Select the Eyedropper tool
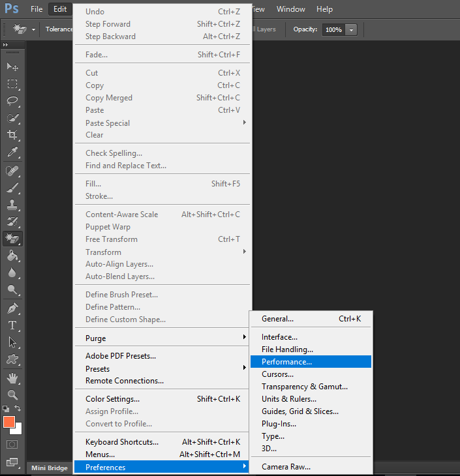The height and width of the screenshot is (476, 460). point(12,151)
